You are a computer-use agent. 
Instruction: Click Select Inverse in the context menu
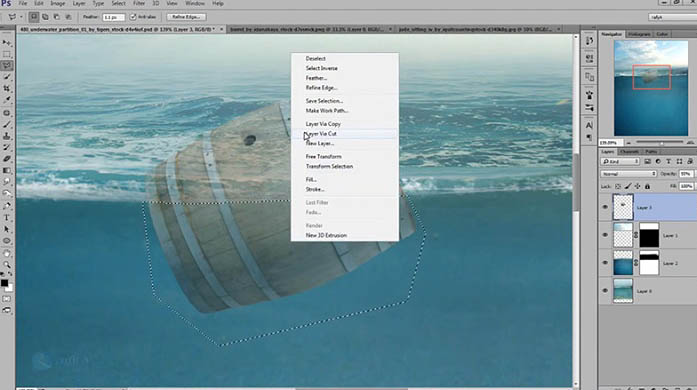[321, 68]
